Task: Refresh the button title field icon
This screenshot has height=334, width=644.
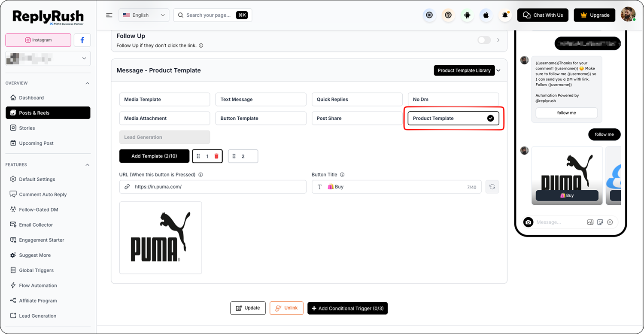Action: 492,187
